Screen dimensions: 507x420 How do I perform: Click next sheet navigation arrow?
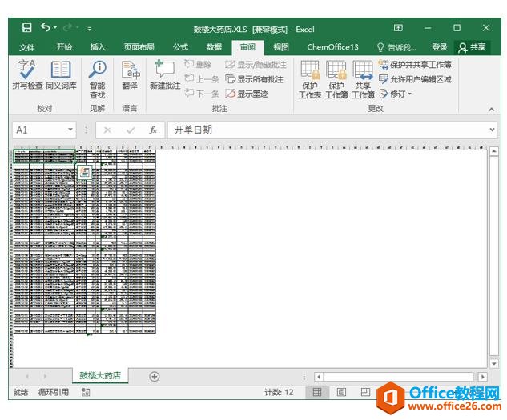pyautogui.click(x=45, y=376)
